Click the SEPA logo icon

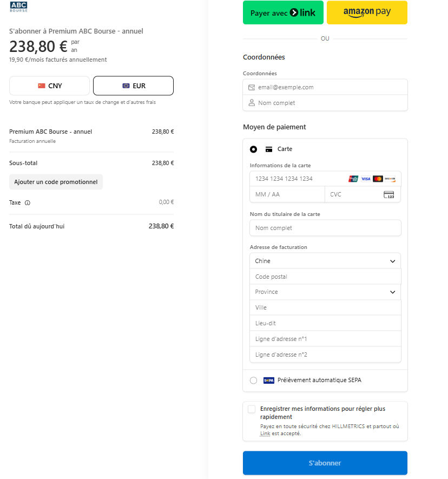(269, 380)
